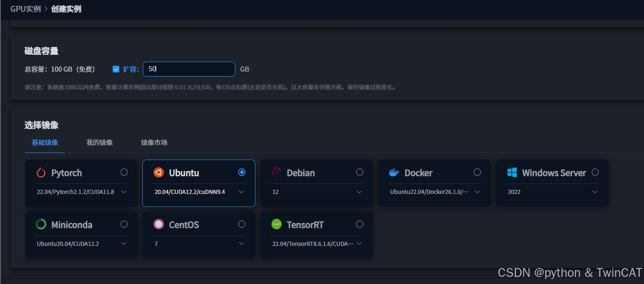Click the 选择镜像 section heading
Screen dimensions: 644x284
click(x=41, y=125)
